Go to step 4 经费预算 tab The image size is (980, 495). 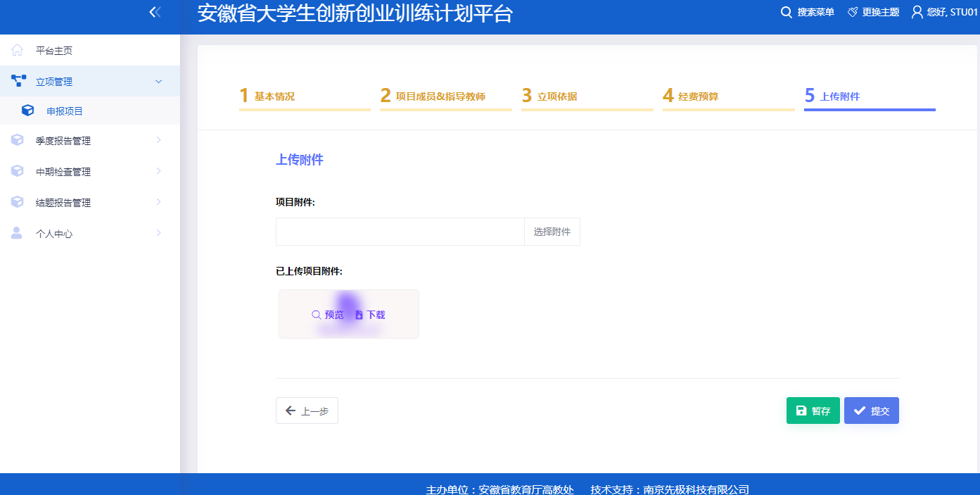point(698,96)
